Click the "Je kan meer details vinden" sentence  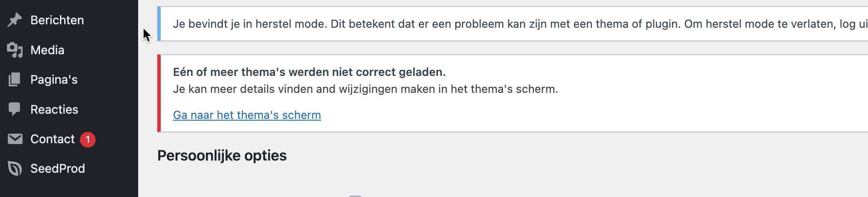tap(365, 89)
